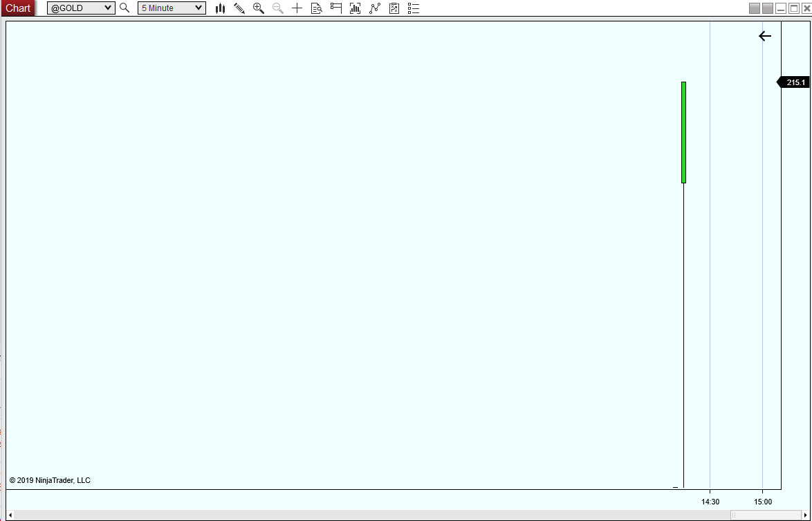Click the 14:30 time axis label
812x521 pixels.
(710, 502)
